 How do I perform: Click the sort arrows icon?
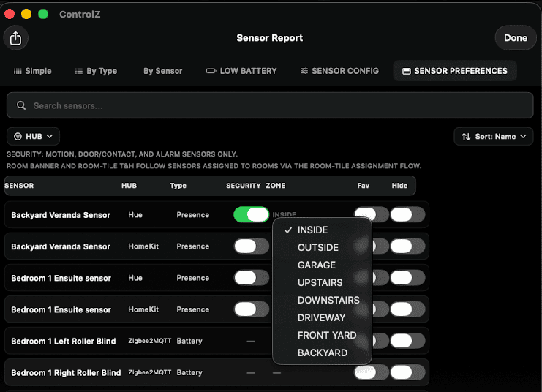[x=466, y=137]
